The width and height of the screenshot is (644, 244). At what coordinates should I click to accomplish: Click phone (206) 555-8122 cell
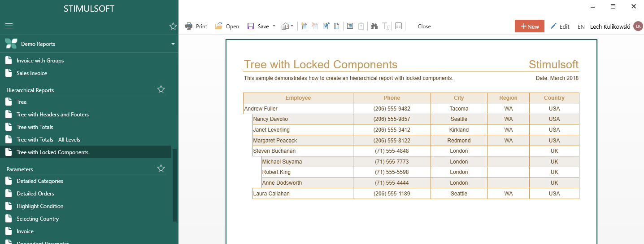point(392,141)
